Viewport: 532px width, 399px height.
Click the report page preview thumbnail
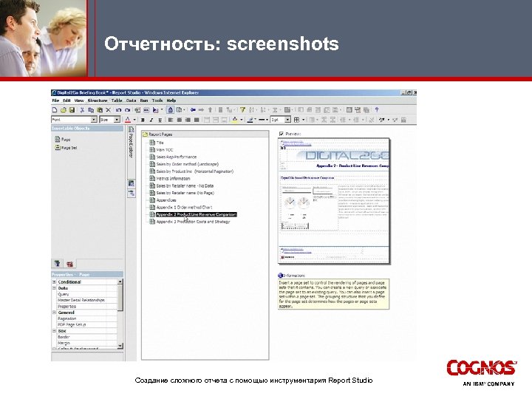coord(333,200)
